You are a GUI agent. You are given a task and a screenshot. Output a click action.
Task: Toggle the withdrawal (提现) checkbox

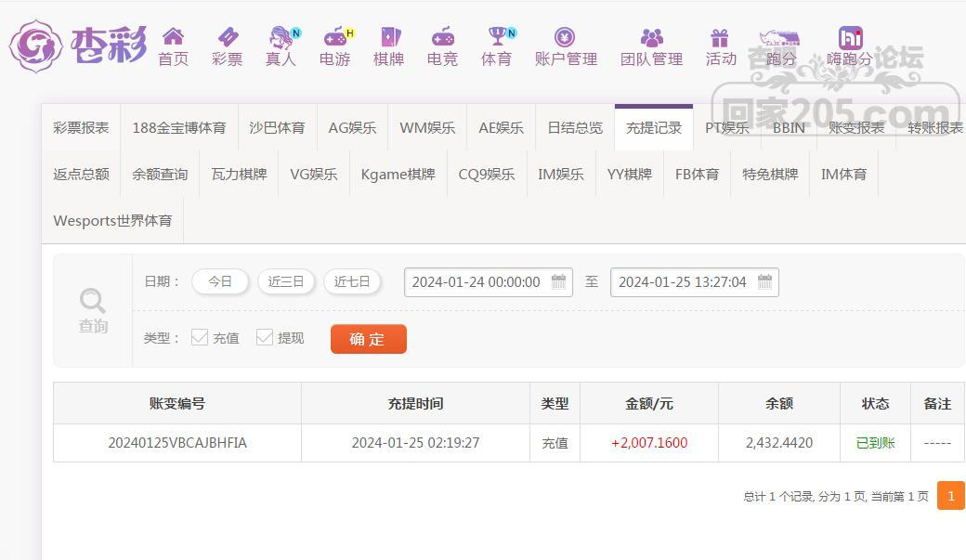[x=265, y=337]
